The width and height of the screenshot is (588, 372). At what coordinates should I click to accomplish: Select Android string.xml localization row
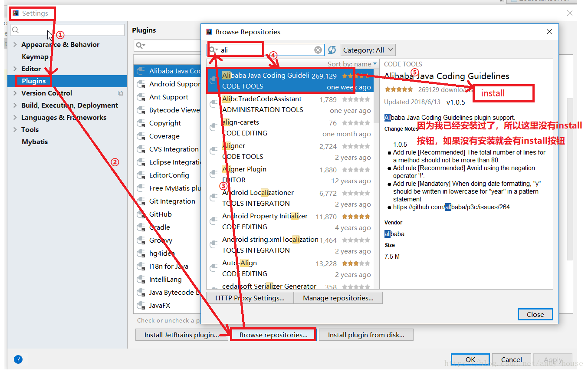point(290,245)
